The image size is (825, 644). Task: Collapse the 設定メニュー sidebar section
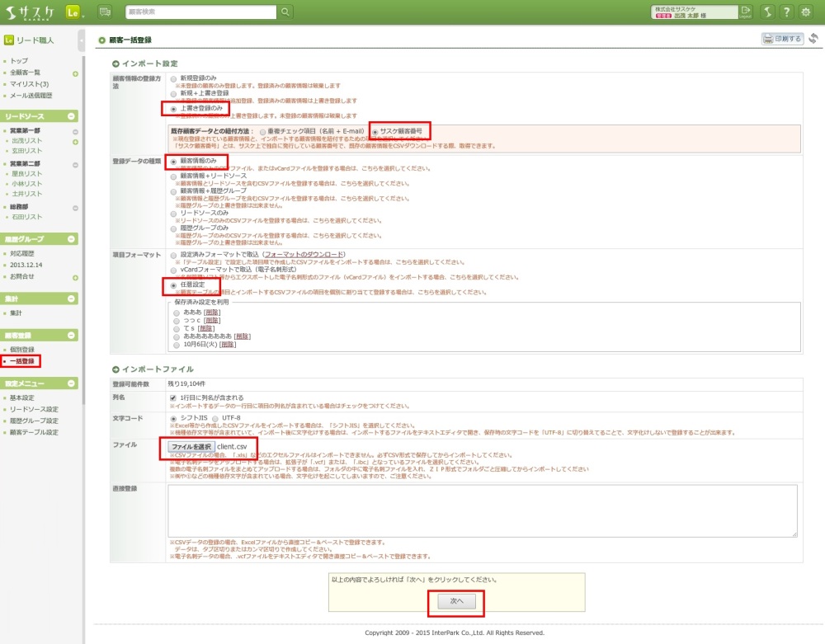[x=72, y=383]
